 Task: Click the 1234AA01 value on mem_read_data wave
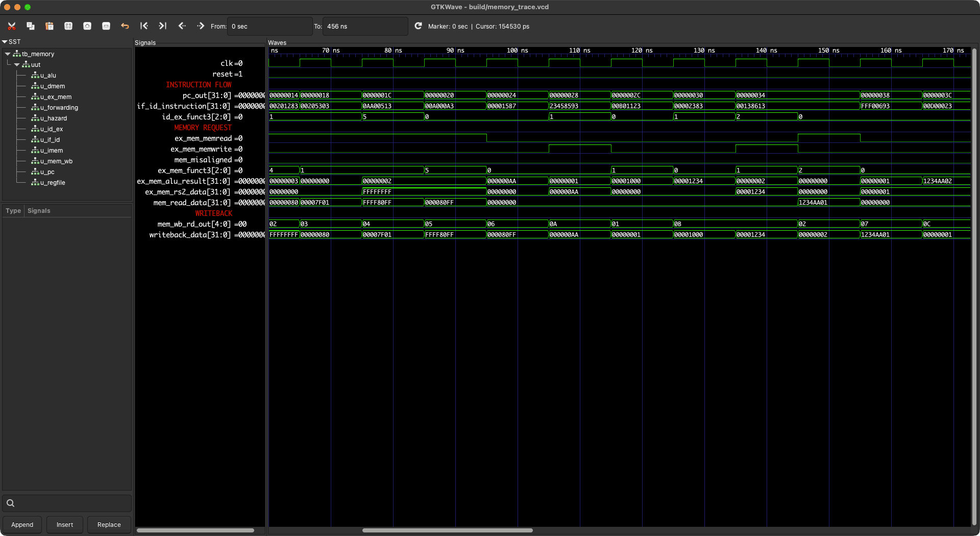tap(813, 203)
